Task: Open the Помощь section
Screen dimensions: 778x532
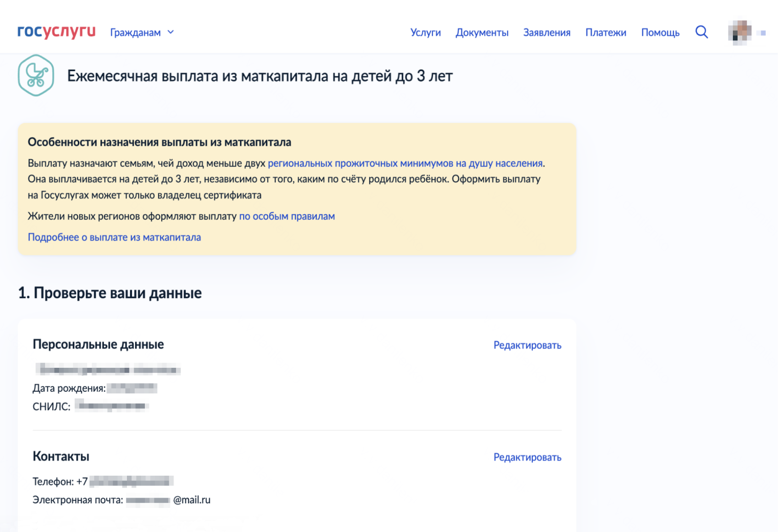Action: click(660, 32)
